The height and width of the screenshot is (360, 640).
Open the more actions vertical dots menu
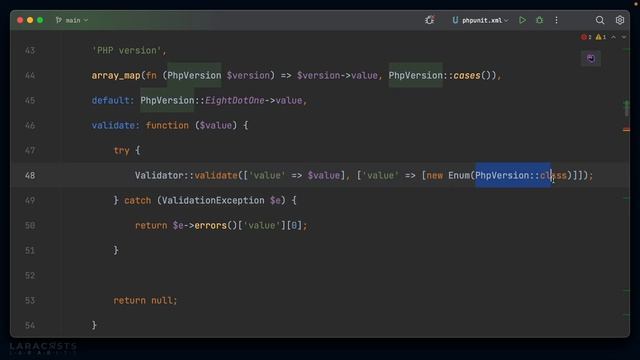556,20
